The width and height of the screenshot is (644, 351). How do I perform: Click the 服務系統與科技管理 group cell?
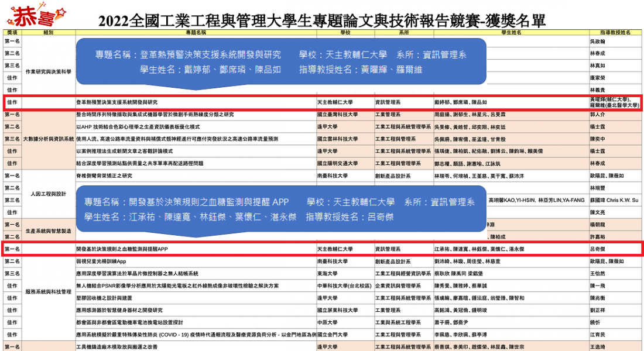(48, 291)
